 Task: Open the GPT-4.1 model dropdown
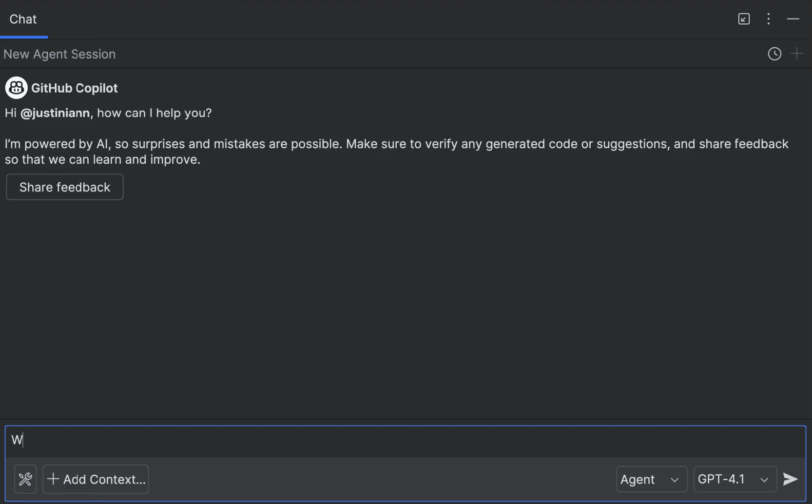[x=734, y=479]
